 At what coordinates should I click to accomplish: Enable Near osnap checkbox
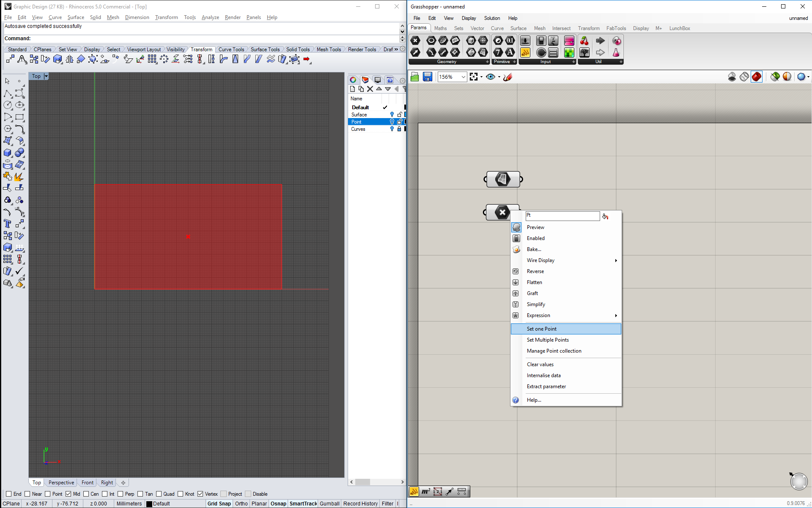(27, 494)
